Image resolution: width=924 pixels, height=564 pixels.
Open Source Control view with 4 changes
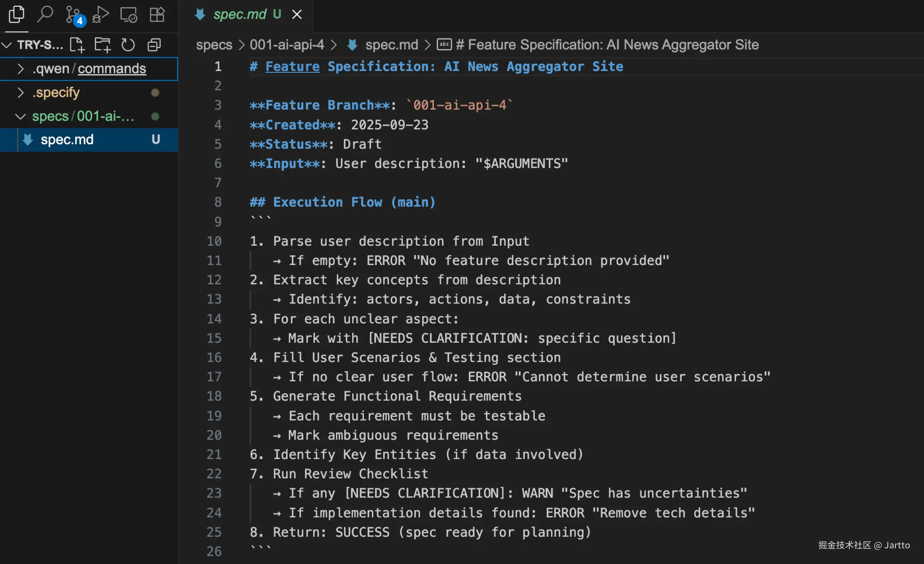[x=73, y=15]
